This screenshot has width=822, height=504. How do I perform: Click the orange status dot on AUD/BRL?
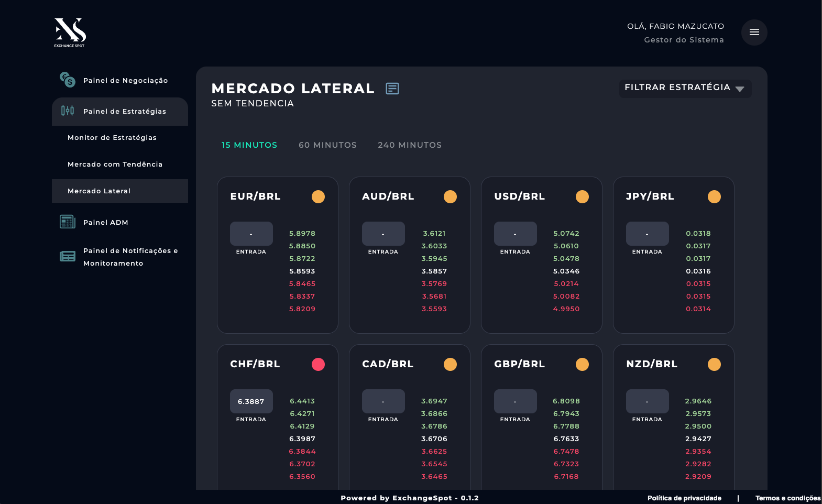(x=450, y=196)
